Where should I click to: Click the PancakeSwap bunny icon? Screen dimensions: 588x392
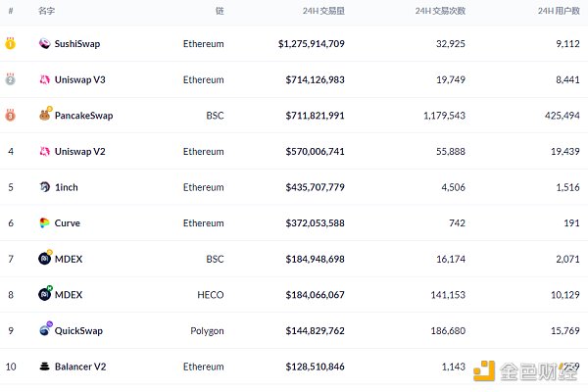coord(44,116)
